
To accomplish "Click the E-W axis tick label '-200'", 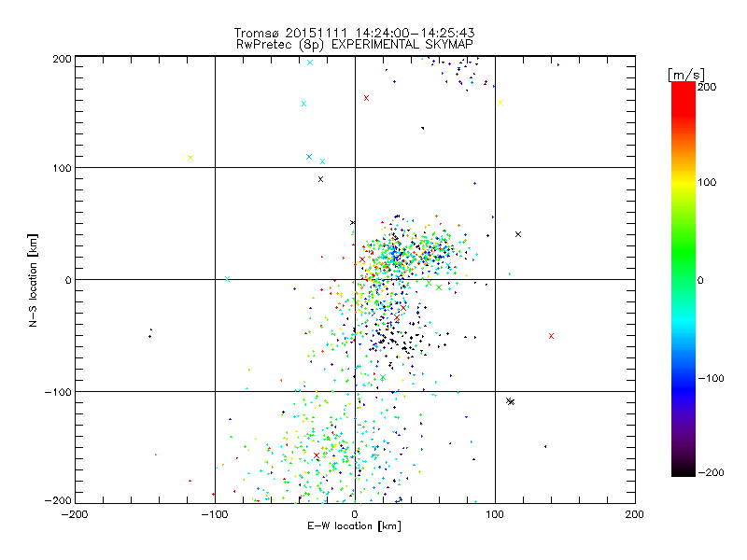I will (75, 514).
